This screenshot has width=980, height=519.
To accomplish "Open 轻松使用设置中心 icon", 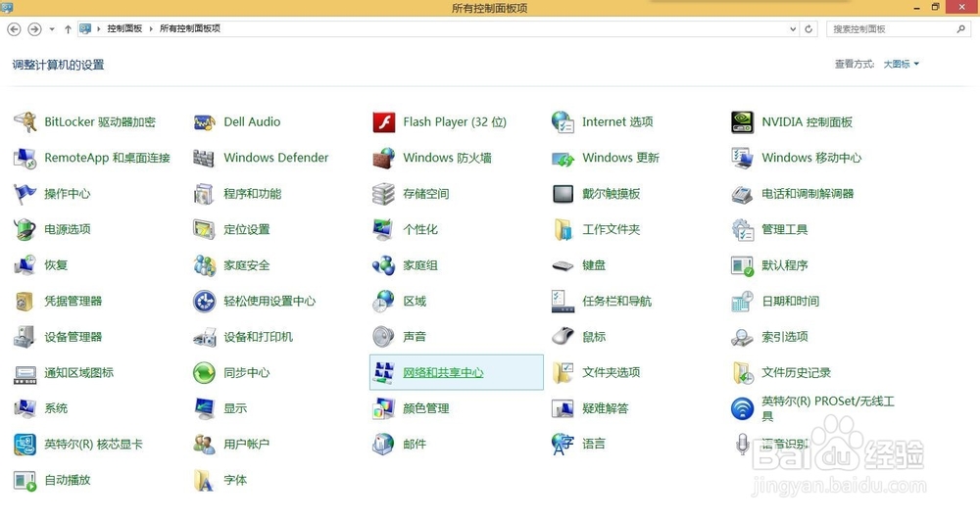I will click(x=205, y=301).
